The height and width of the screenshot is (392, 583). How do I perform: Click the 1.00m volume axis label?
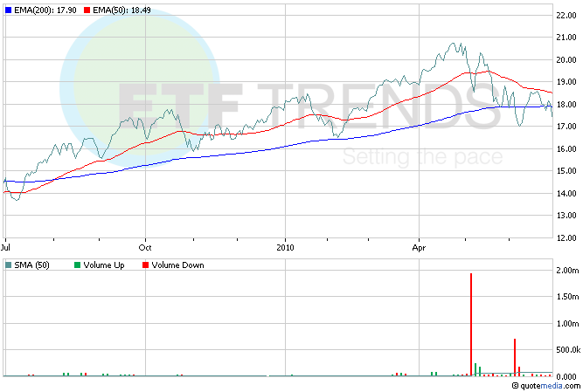567,323
